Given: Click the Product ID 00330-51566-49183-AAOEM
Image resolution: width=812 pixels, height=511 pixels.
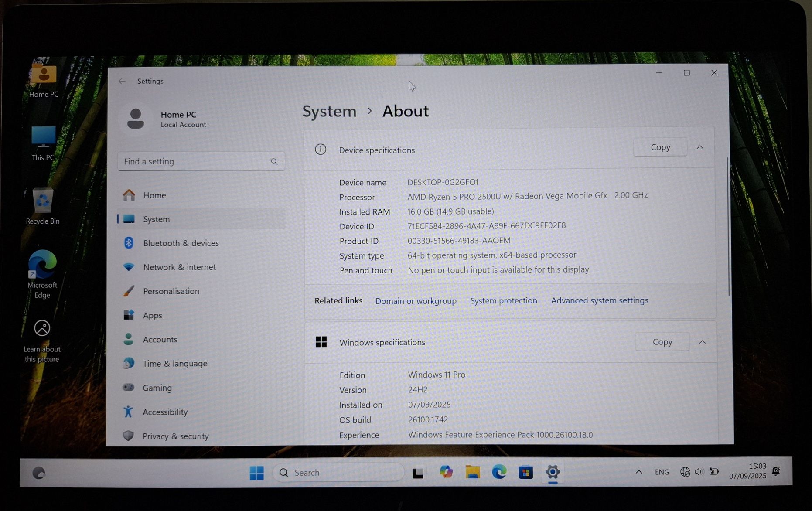Looking at the screenshot, I should tap(459, 241).
